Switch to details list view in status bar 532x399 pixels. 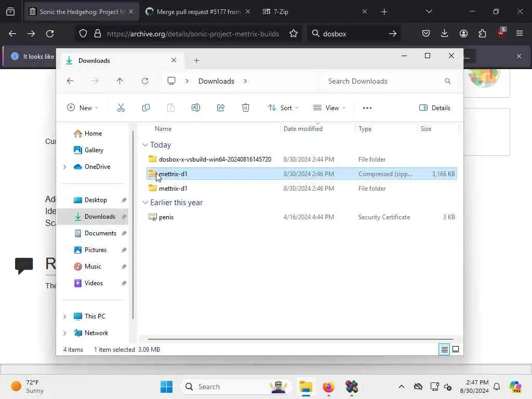click(444, 349)
